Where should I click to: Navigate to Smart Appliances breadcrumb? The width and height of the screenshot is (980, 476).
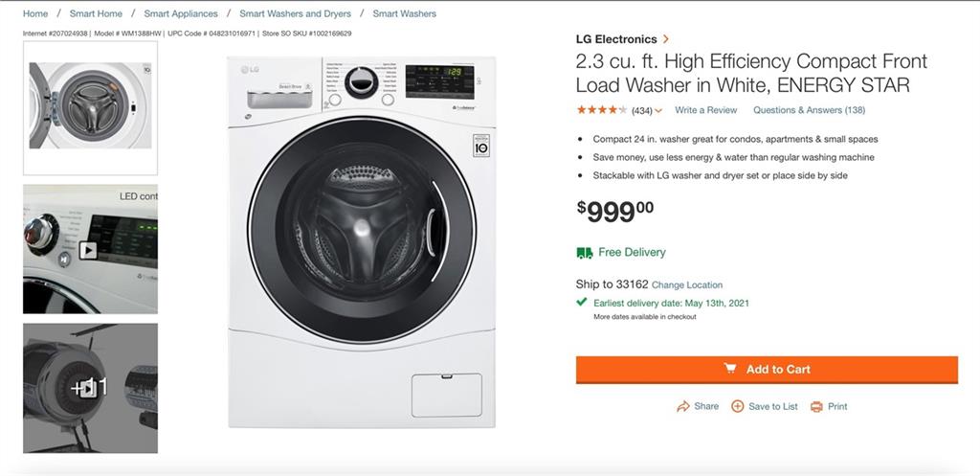pos(181,14)
